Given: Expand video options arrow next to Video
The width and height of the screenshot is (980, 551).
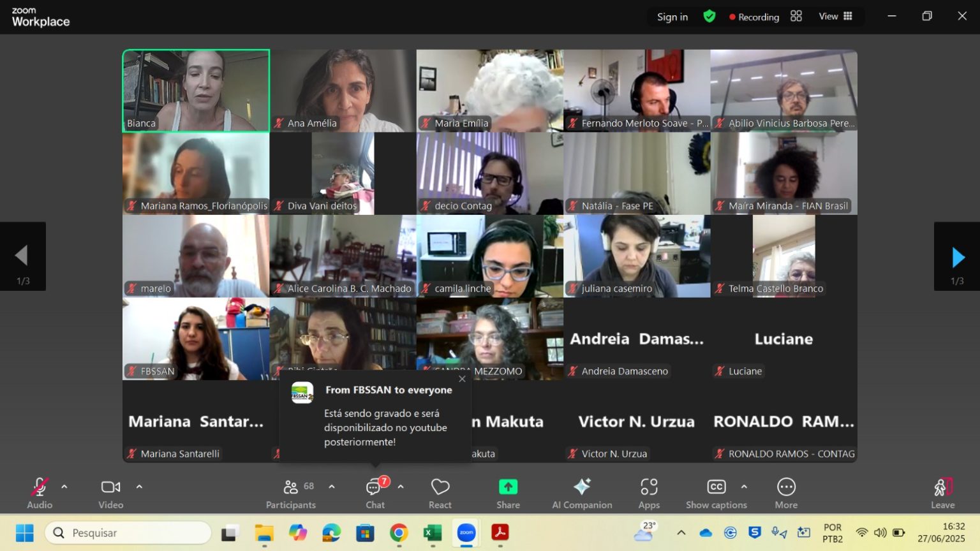Looking at the screenshot, I should [x=139, y=487].
